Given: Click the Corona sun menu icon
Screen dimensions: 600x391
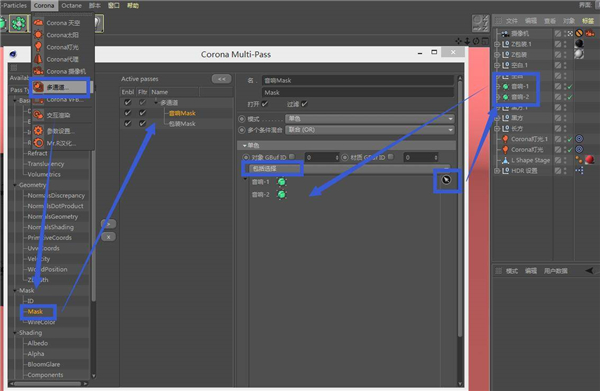Looking at the screenshot, I should tap(38, 35).
